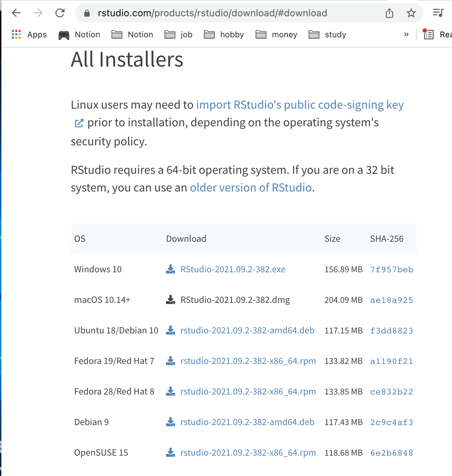Viewport: 452px width, 476px height.
Task: Open the hobby bookmarks folder
Action: coord(224,35)
